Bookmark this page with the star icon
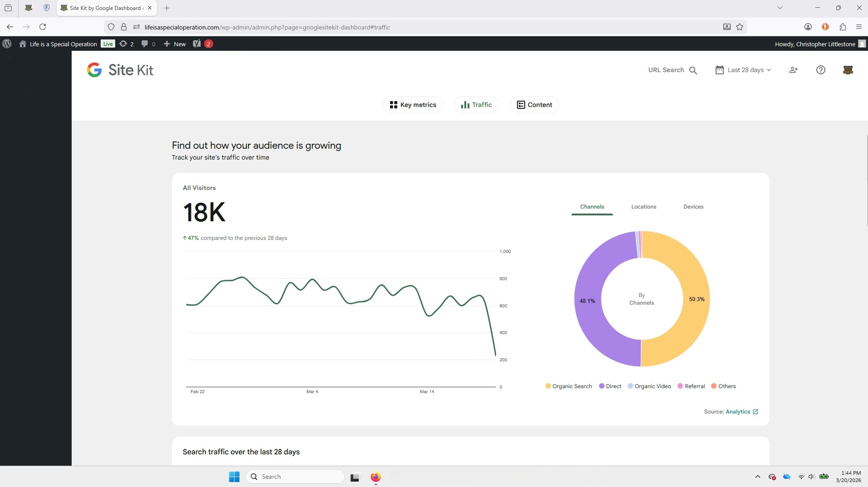 point(740,27)
